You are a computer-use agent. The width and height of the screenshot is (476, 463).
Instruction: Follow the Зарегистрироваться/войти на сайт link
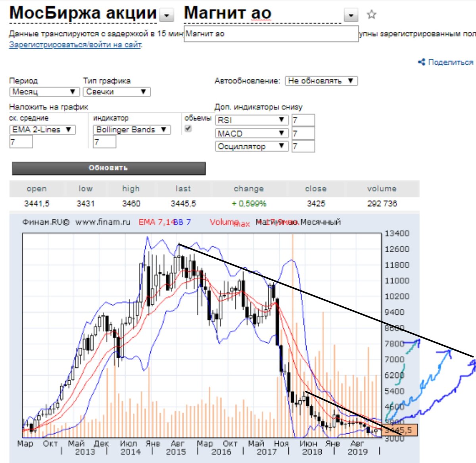click(75, 44)
